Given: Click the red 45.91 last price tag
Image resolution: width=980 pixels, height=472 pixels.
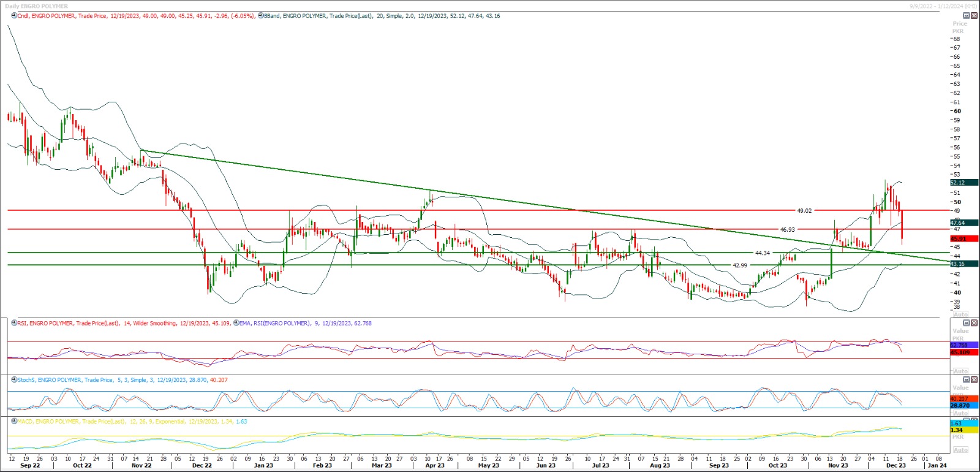Looking at the screenshot, I should coord(963,238).
